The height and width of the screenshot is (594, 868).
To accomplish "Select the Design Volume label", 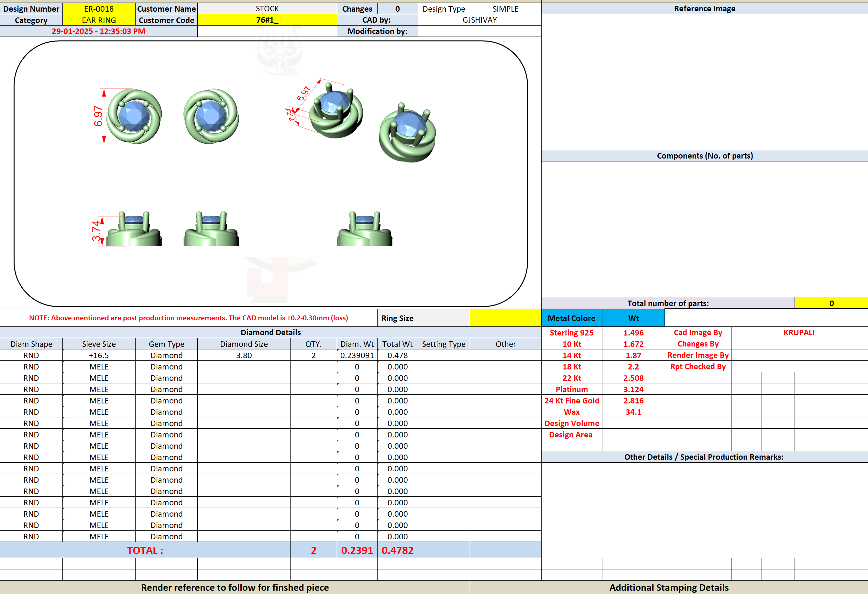I will [571, 423].
